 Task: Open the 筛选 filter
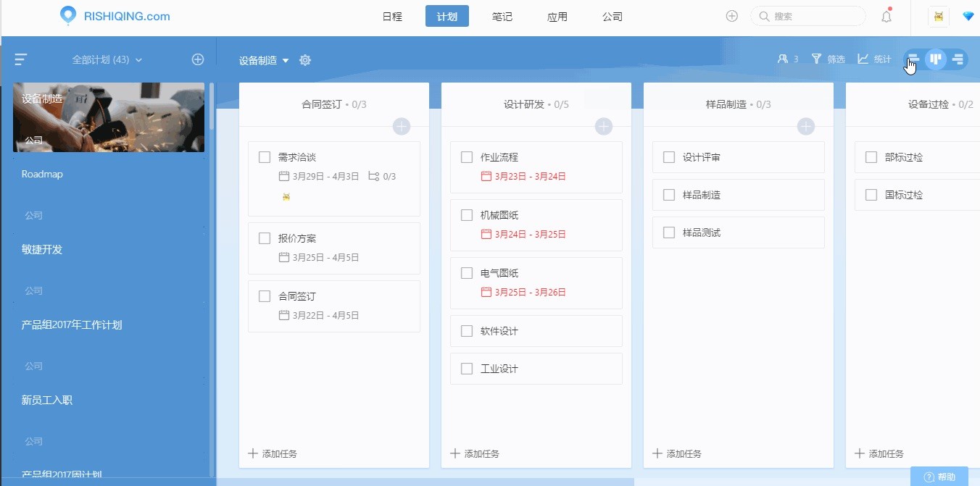pos(828,59)
